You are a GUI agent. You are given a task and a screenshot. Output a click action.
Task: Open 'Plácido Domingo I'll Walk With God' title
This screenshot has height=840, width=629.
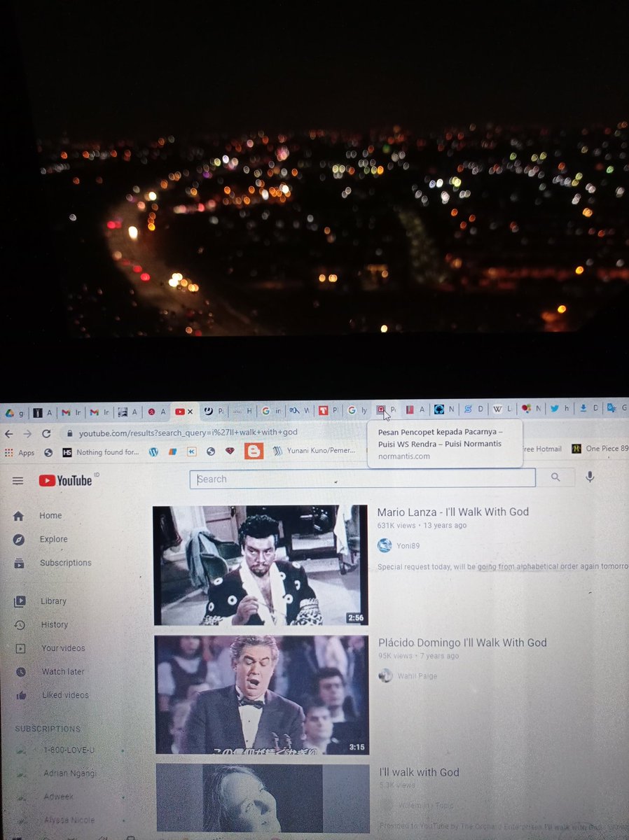click(462, 643)
